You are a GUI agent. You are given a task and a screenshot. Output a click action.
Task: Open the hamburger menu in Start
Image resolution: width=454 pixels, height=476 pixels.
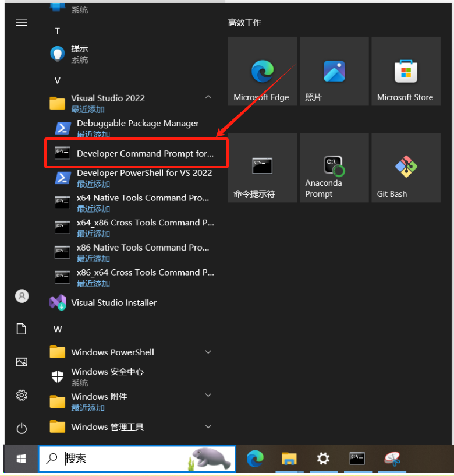(x=22, y=23)
